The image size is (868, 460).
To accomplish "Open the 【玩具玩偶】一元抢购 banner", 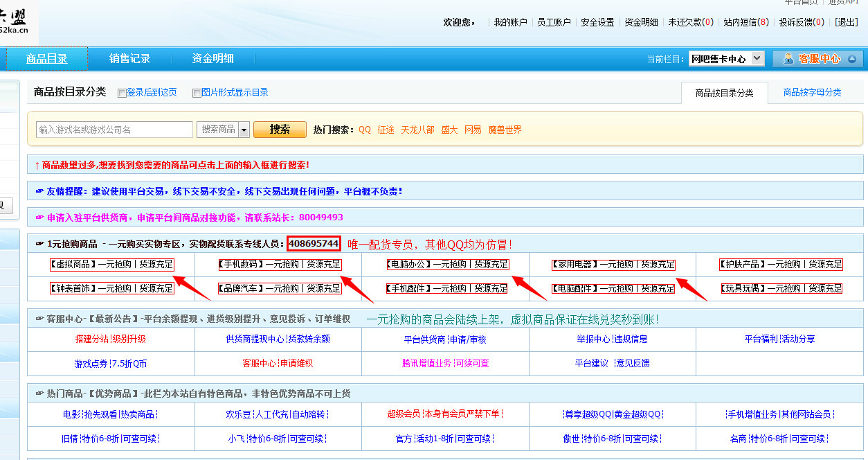I will [x=781, y=288].
